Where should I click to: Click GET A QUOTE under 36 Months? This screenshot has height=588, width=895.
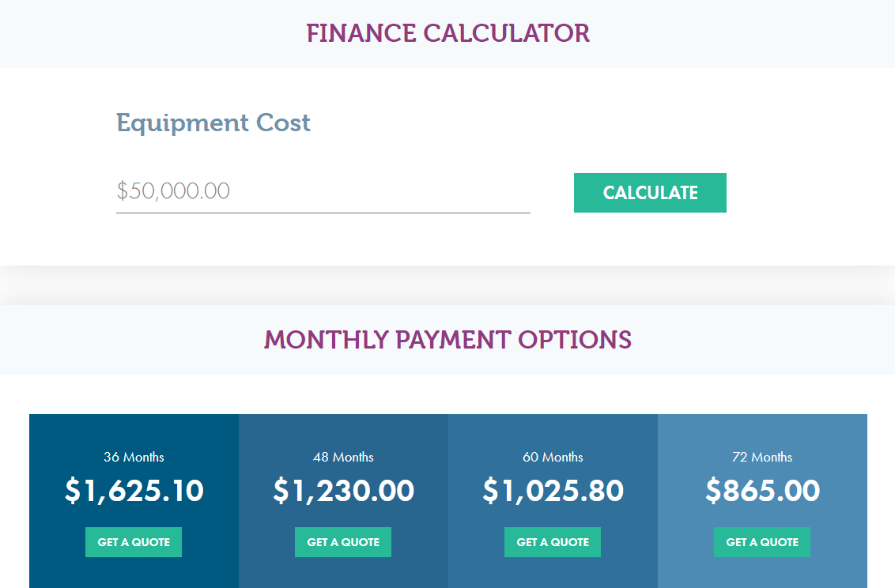coord(133,541)
